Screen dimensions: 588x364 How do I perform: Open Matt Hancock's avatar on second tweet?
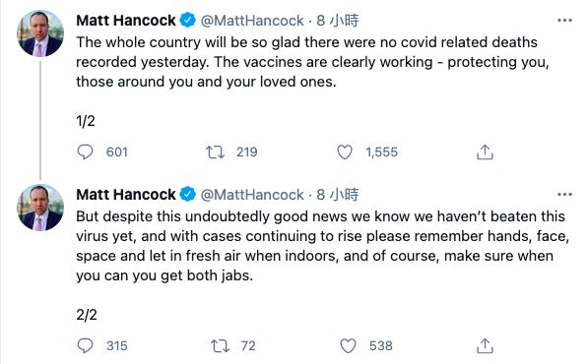click(x=40, y=208)
